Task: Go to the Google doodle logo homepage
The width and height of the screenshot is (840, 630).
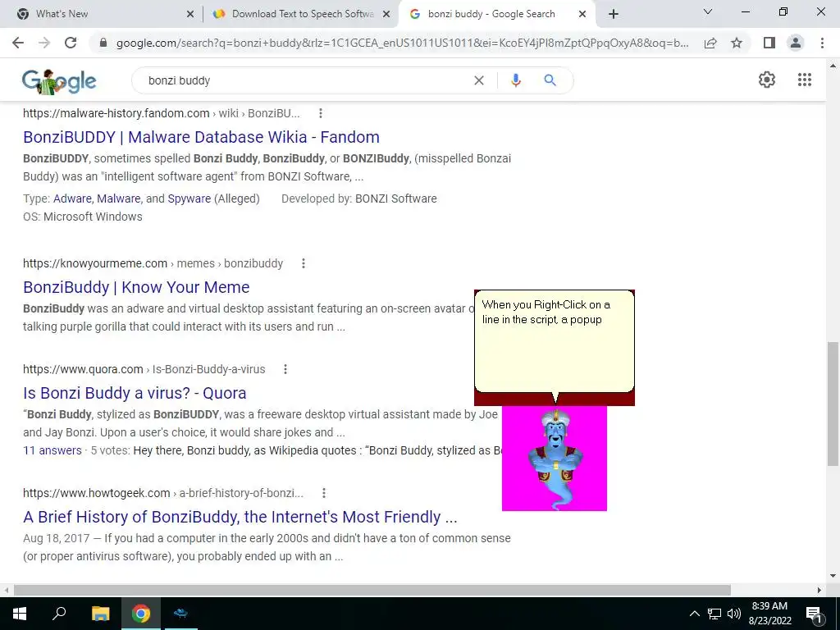Action: [x=59, y=81]
